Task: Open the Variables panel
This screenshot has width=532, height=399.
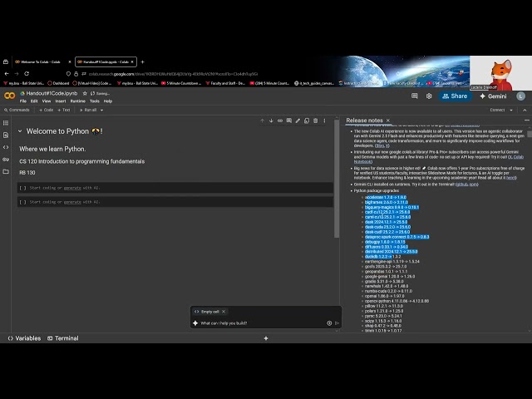Action: (24, 338)
